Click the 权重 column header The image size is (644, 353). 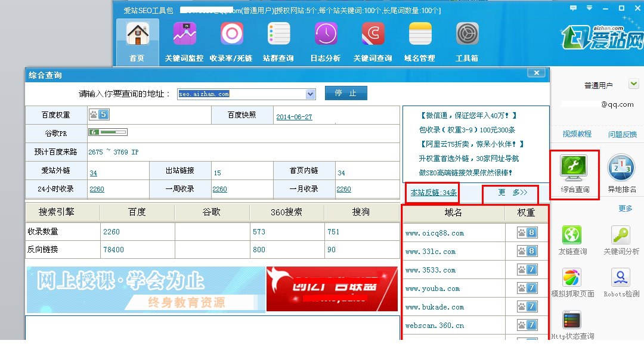click(526, 213)
